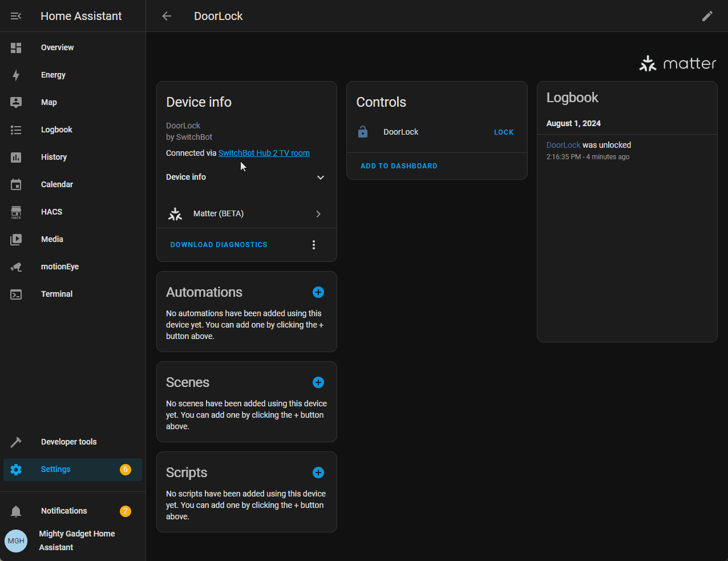
Task: Open the SwitchBot Hub 2 TV room link
Action: pos(264,153)
